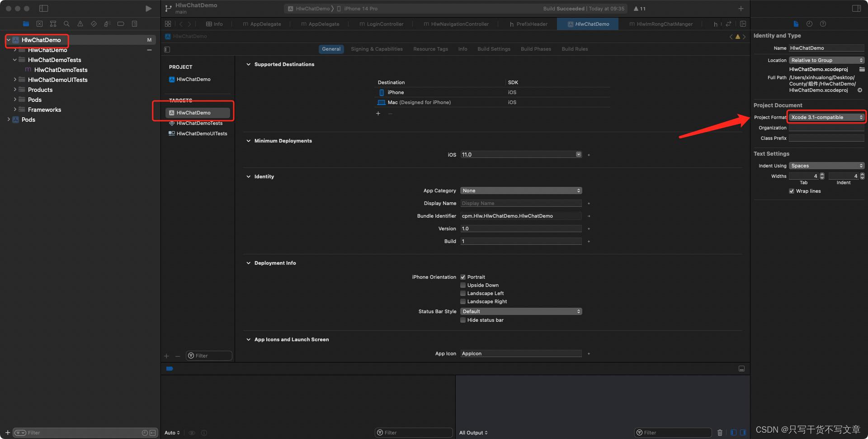Open the Source Control navigator
The image size is (868, 439).
click(39, 24)
